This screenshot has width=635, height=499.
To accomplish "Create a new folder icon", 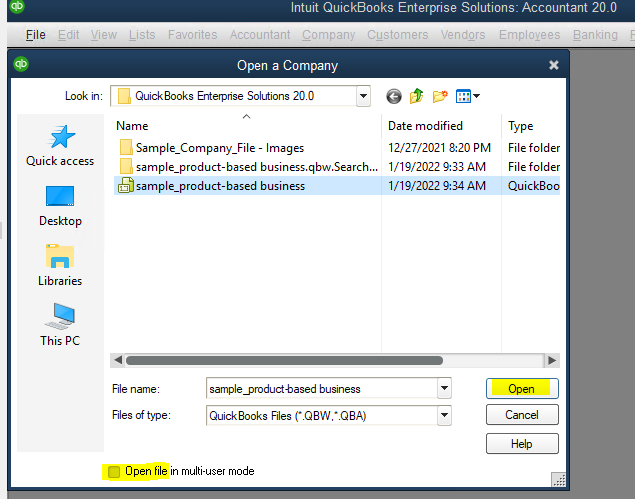I will click(x=440, y=96).
